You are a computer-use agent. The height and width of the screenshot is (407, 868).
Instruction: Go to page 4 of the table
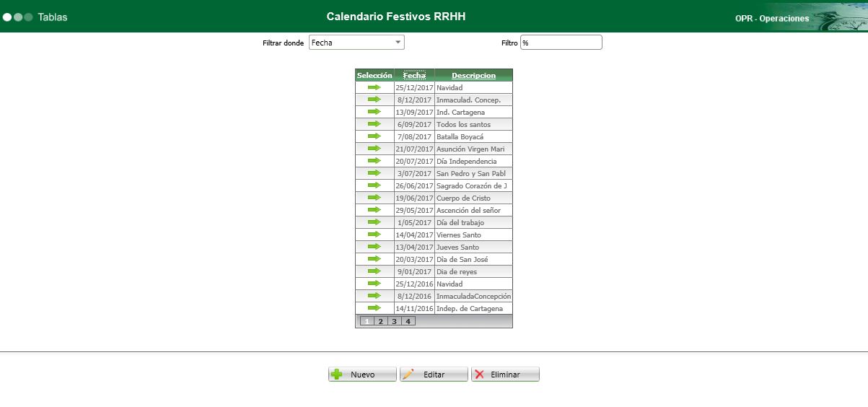(x=408, y=321)
